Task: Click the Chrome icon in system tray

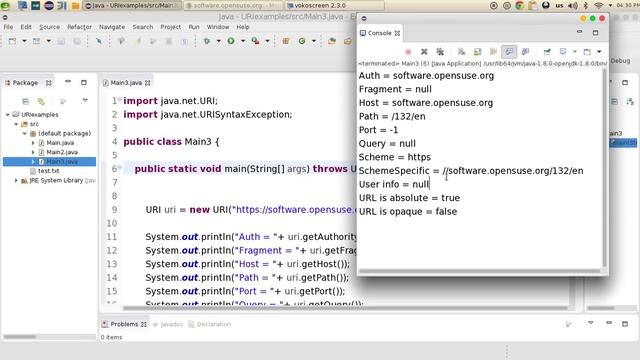Action: [x=520, y=6]
